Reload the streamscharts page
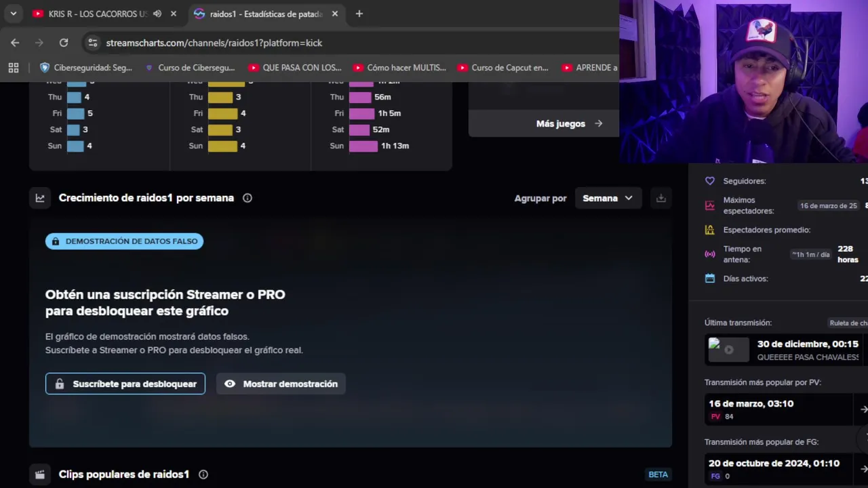868x488 pixels. tap(64, 43)
